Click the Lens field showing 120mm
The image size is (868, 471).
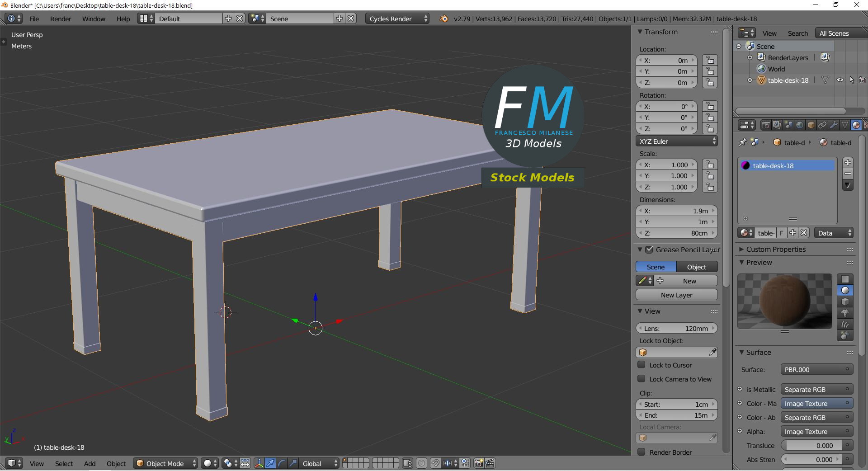(676, 328)
